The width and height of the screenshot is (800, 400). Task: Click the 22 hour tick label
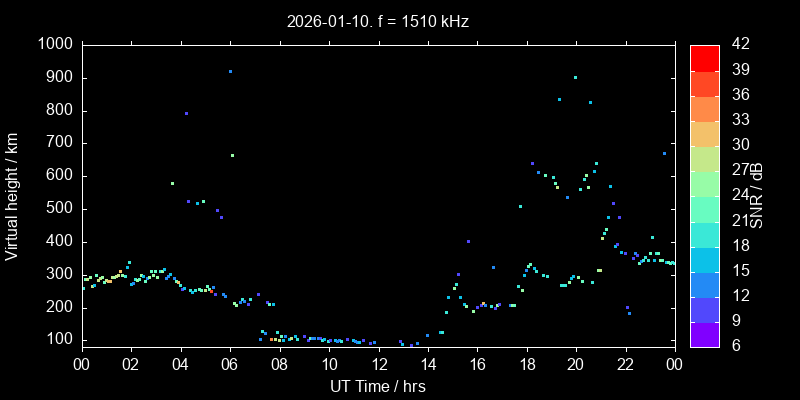[x=625, y=364]
